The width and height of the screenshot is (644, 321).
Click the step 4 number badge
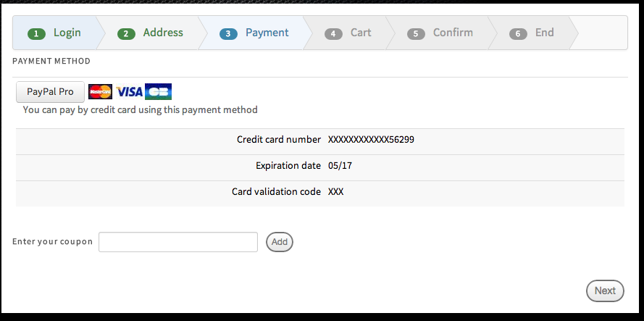(333, 33)
